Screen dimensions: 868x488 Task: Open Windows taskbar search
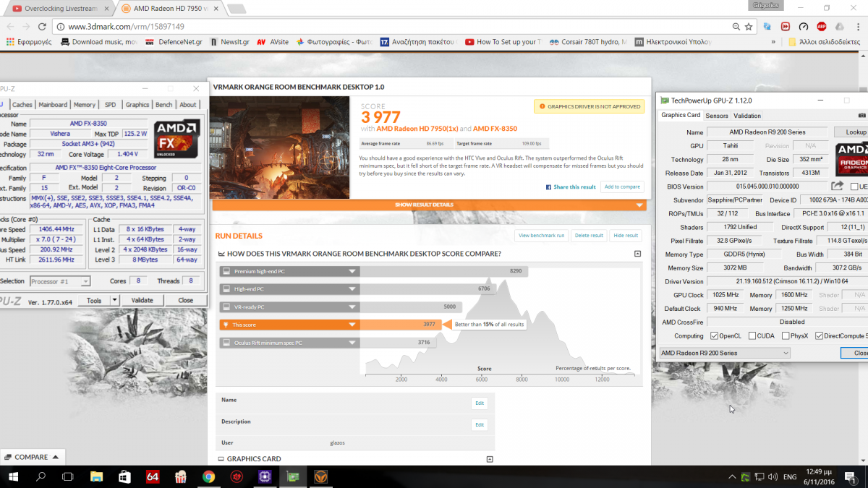41,476
